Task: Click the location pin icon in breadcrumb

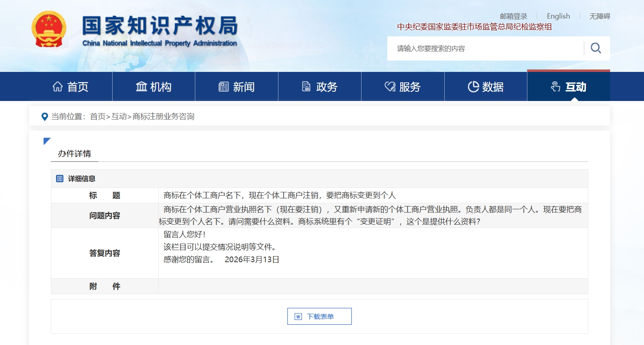Action: pyautogui.click(x=45, y=117)
